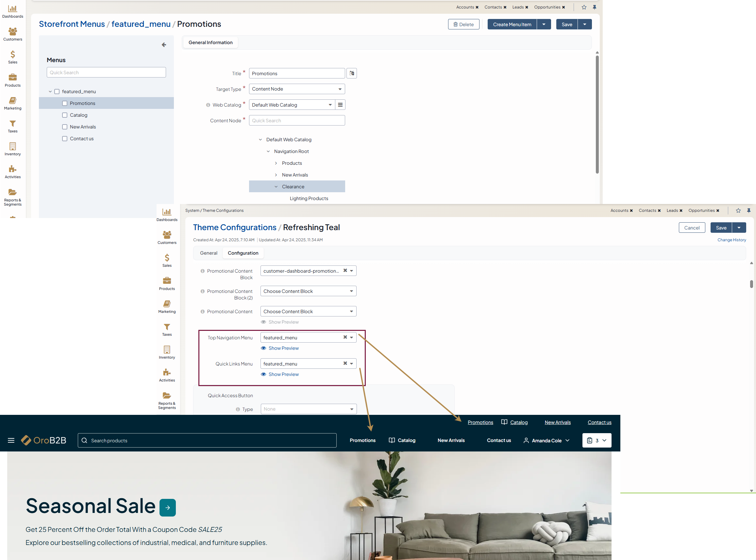This screenshot has height=560, width=756.
Task: Click the collapse arrow in the Menus panel
Action: click(x=164, y=45)
